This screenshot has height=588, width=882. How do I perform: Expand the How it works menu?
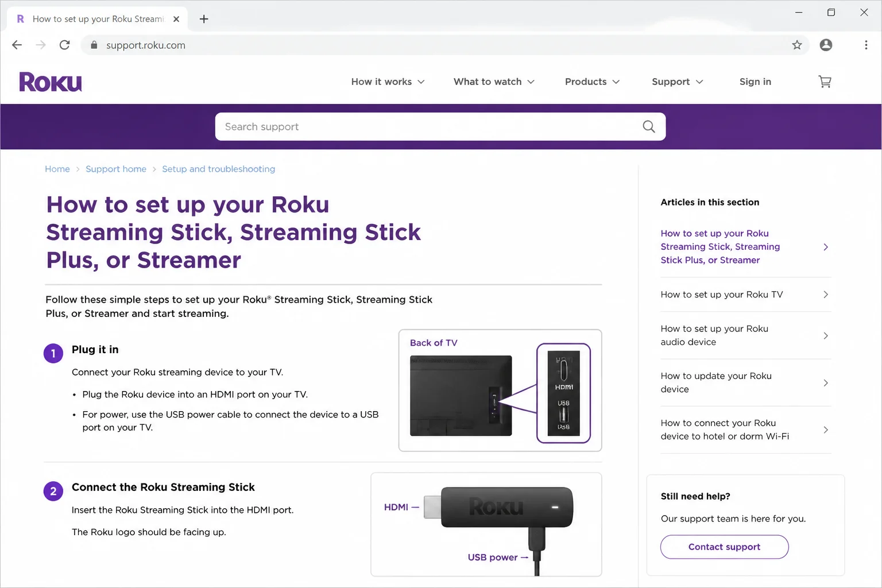(x=388, y=82)
